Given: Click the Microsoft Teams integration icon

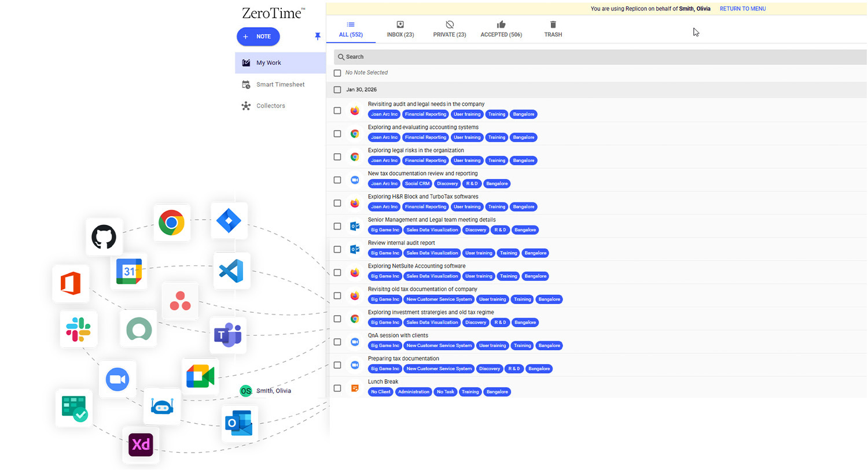Looking at the screenshot, I should click(x=228, y=335).
